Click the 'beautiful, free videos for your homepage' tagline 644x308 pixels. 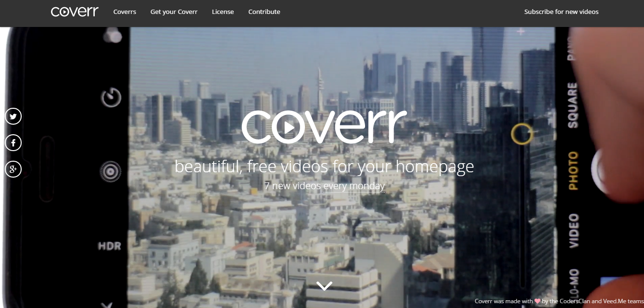[324, 167]
